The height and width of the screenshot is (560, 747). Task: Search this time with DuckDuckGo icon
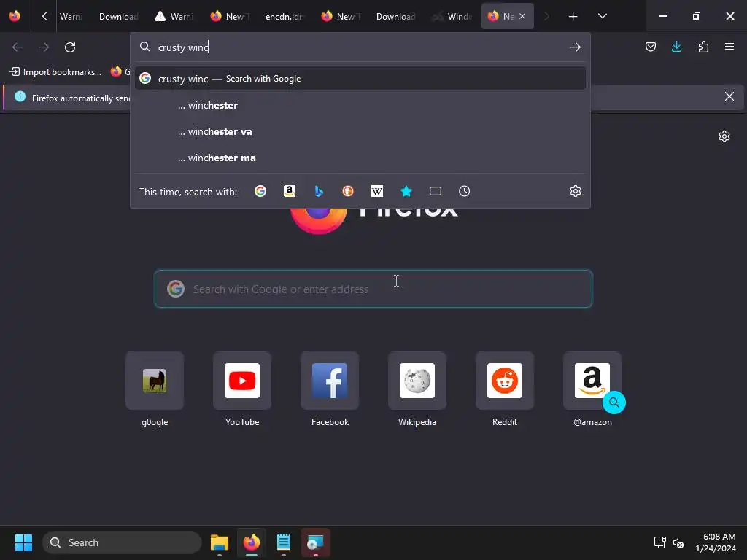[348, 192]
